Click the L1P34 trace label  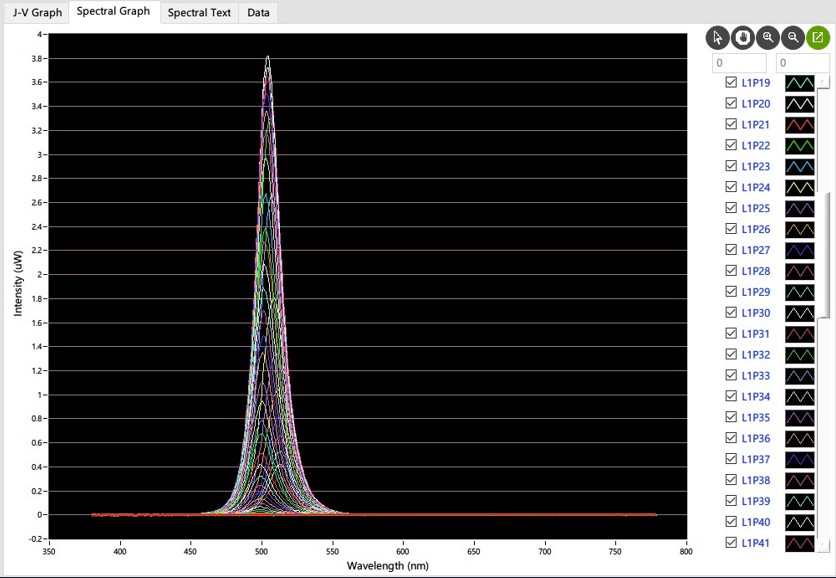coord(755,396)
